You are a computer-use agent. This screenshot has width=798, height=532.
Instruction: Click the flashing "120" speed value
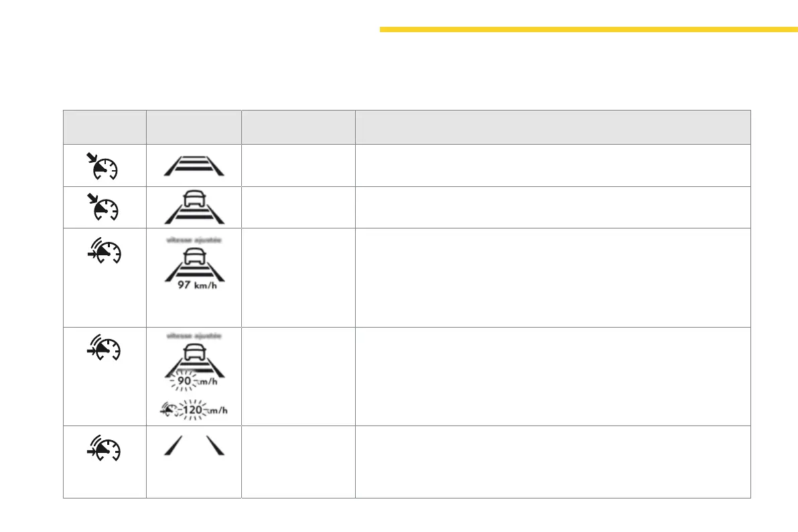(194, 409)
